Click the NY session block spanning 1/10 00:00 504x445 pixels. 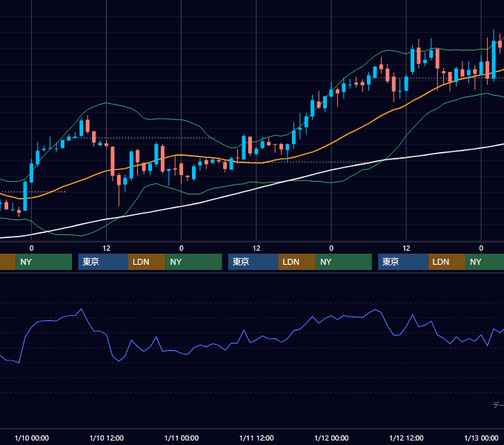coord(44,262)
